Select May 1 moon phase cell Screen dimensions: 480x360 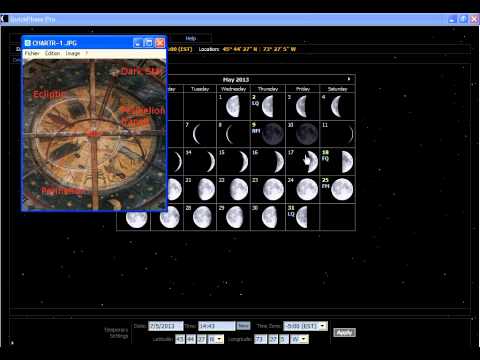pyautogui.click(x=233, y=106)
